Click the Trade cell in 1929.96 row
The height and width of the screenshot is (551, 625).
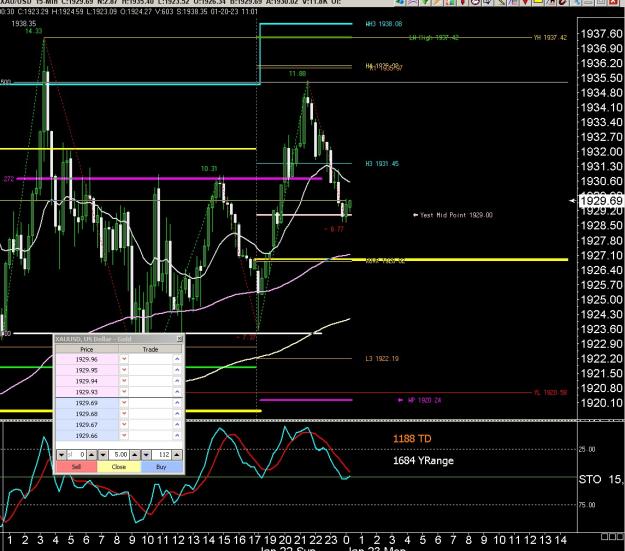click(x=150, y=359)
